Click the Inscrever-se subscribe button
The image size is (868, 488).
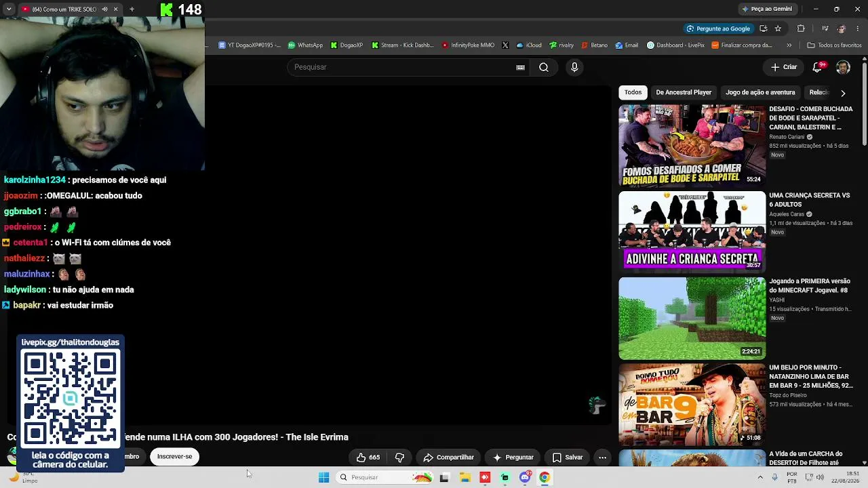[x=174, y=456]
